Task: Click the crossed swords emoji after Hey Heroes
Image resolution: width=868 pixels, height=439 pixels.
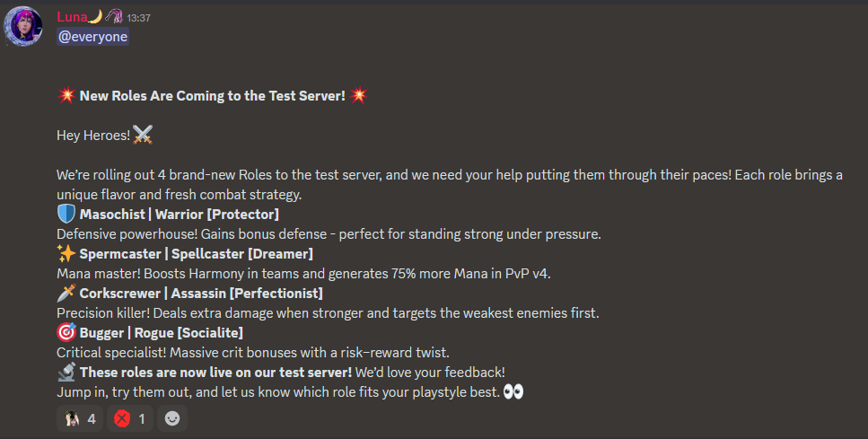Action: pyautogui.click(x=143, y=135)
